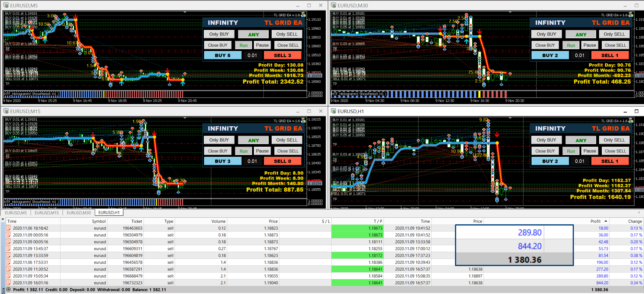Click the order icon for ticket 196463603
Screen dimensions: 644x294
pos(8,228)
